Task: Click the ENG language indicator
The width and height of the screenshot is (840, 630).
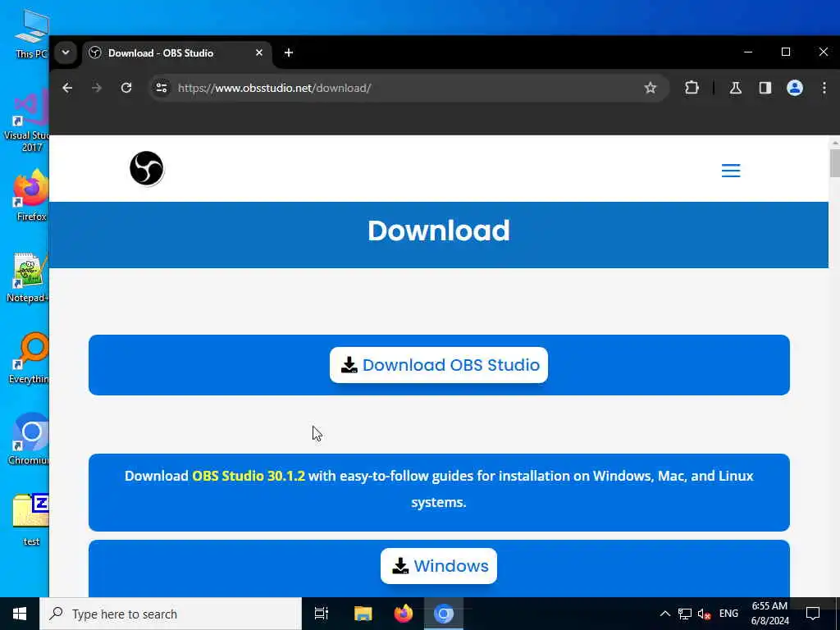Action: click(x=728, y=614)
